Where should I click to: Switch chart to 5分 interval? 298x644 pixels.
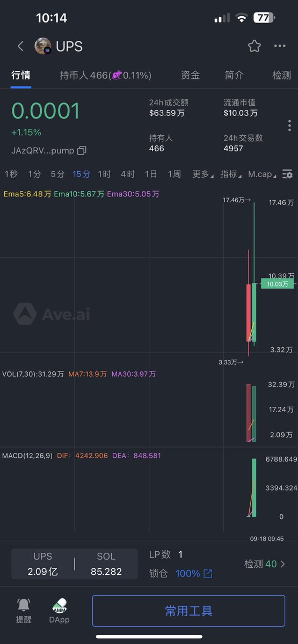[57, 174]
